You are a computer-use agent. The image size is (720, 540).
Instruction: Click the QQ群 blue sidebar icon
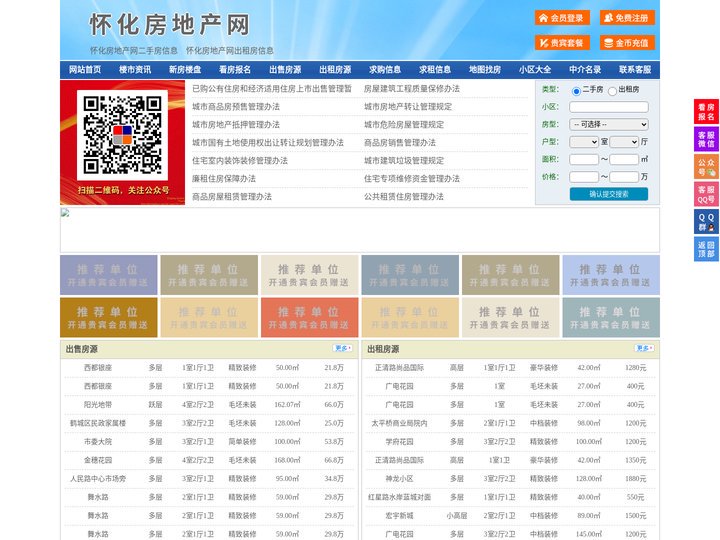706,222
